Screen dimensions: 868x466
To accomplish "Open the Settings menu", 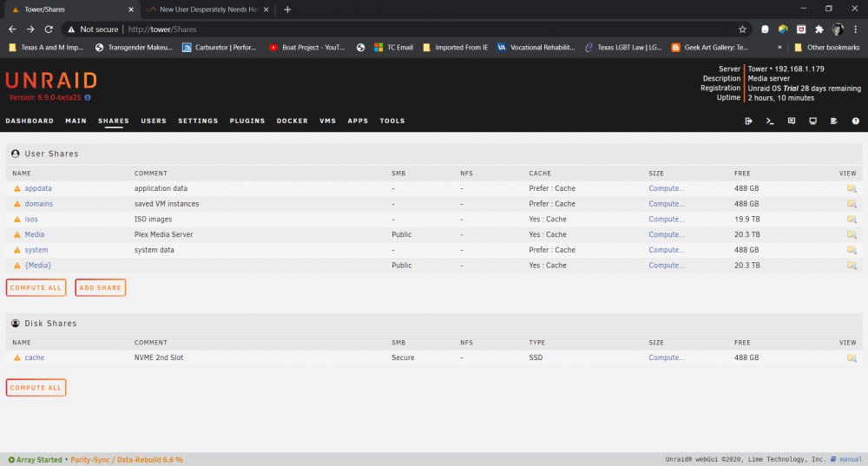I will click(198, 121).
